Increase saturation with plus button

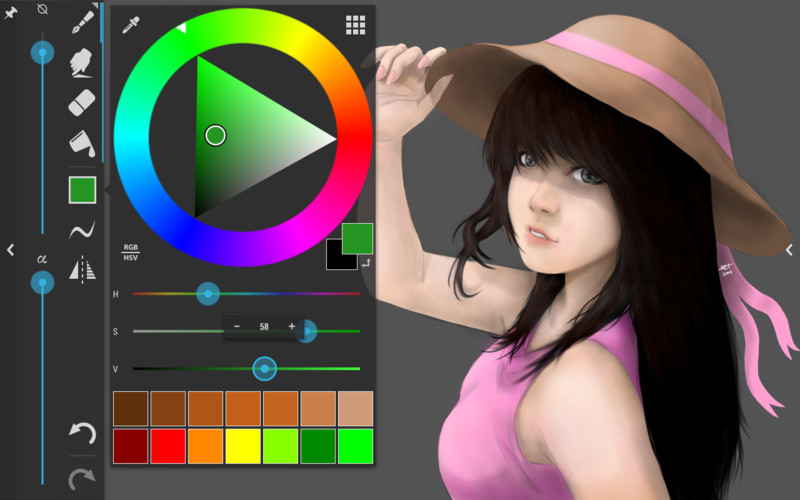click(x=292, y=326)
